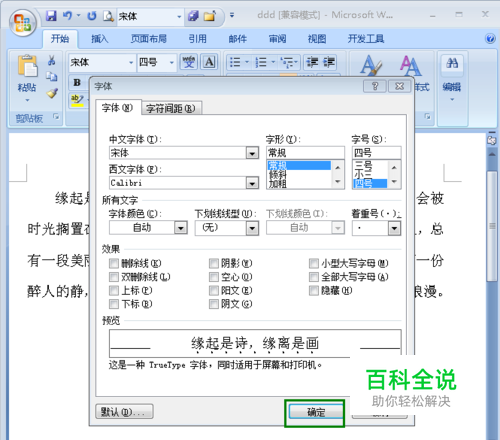Enable 小型大写字母 small caps checkbox

pyautogui.click(x=314, y=264)
